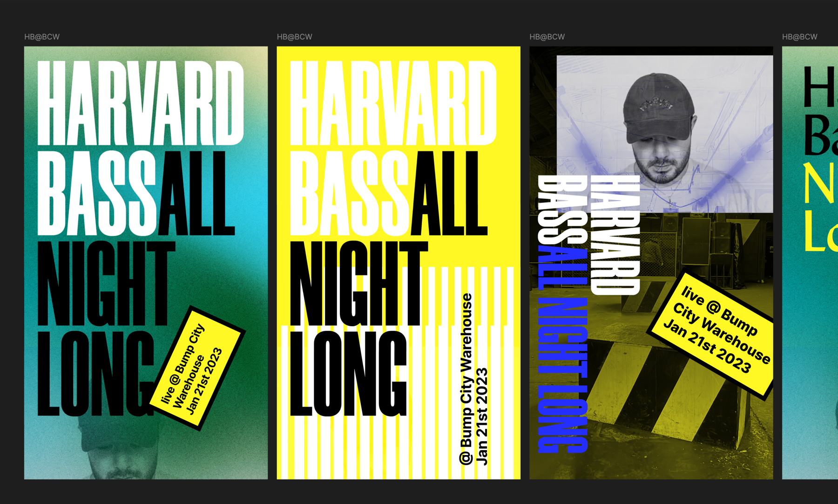
Task: Click tilted yellow venue tag in green gradient poster
Action: tap(197, 368)
